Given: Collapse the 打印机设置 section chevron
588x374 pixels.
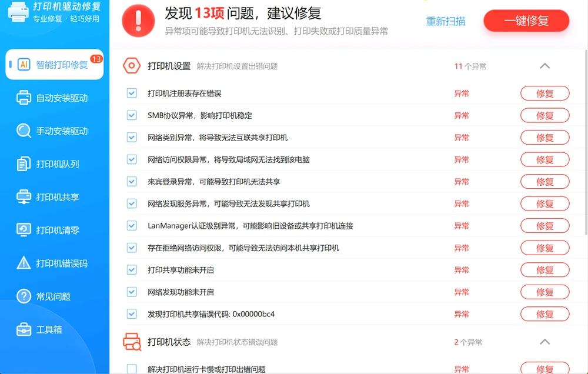Looking at the screenshot, I should pos(545,66).
